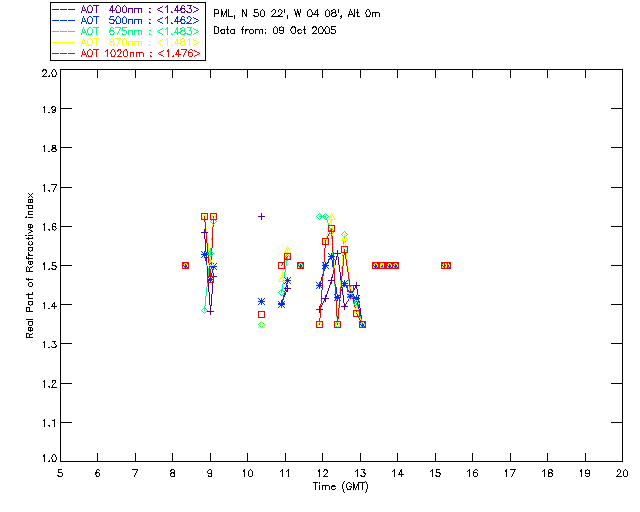Click the y-axis tick label '1.8'
Viewport: 640px width, 512px height.
[x=49, y=148]
